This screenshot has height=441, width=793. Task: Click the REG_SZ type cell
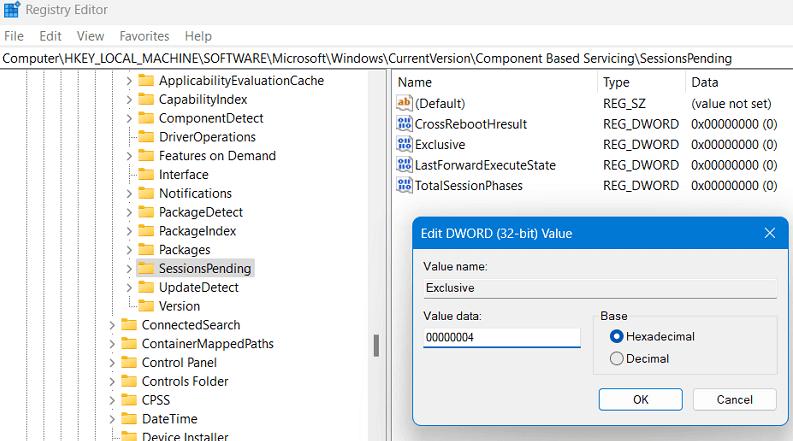tap(624, 103)
